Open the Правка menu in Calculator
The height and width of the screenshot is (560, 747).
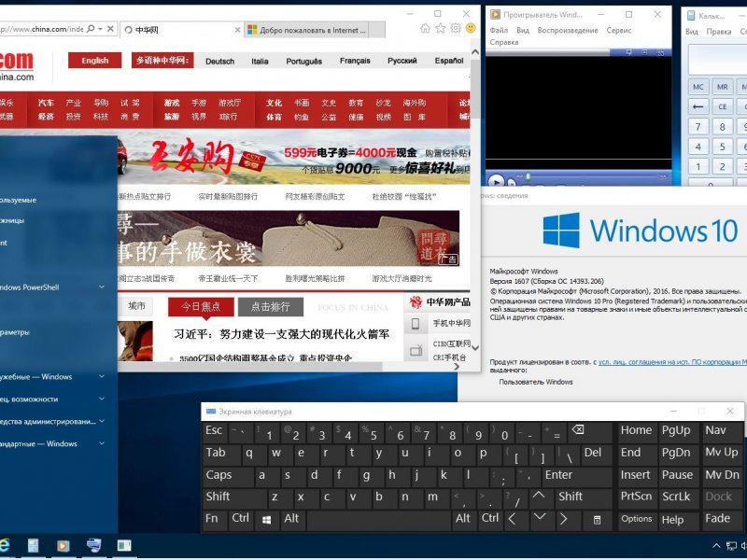point(718,32)
